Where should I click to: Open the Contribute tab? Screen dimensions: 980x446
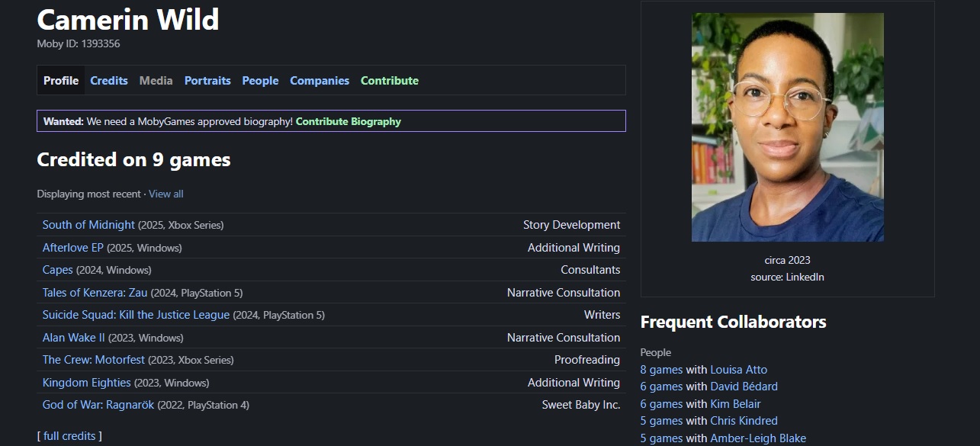(x=390, y=80)
